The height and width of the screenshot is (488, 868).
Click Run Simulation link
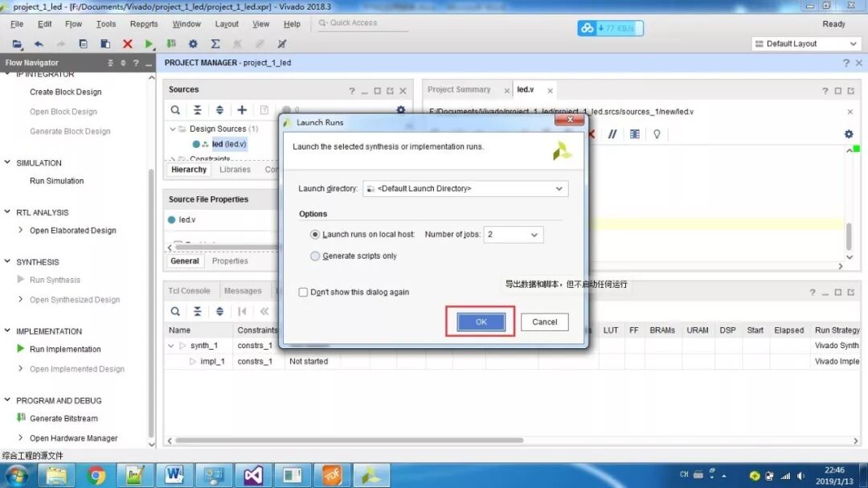pyautogui.click(x=57, y=181)
